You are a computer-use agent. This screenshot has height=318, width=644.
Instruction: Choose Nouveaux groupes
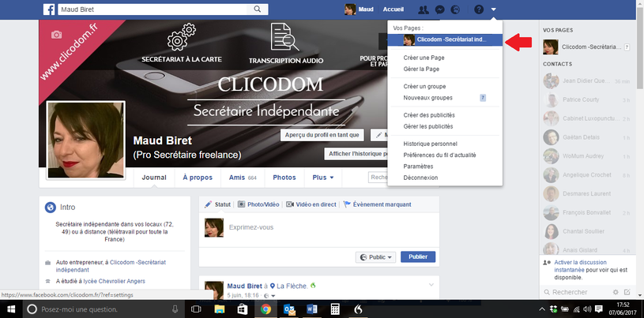428,98
